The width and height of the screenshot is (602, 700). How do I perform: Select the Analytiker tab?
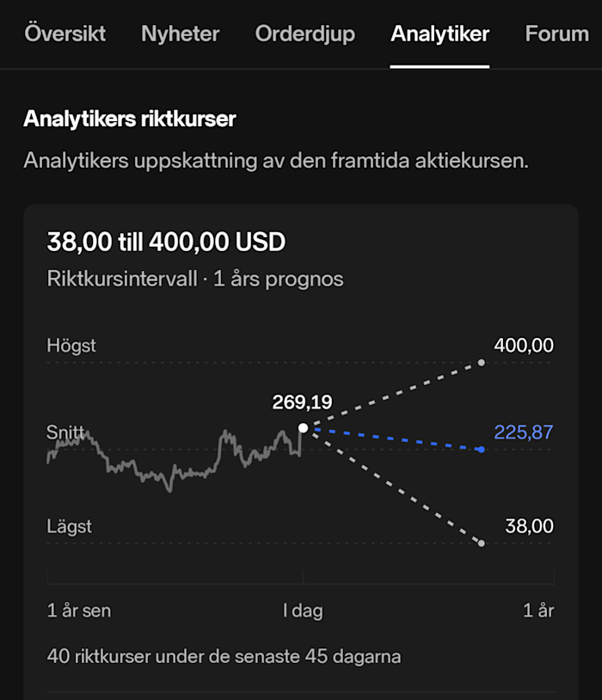439,34
